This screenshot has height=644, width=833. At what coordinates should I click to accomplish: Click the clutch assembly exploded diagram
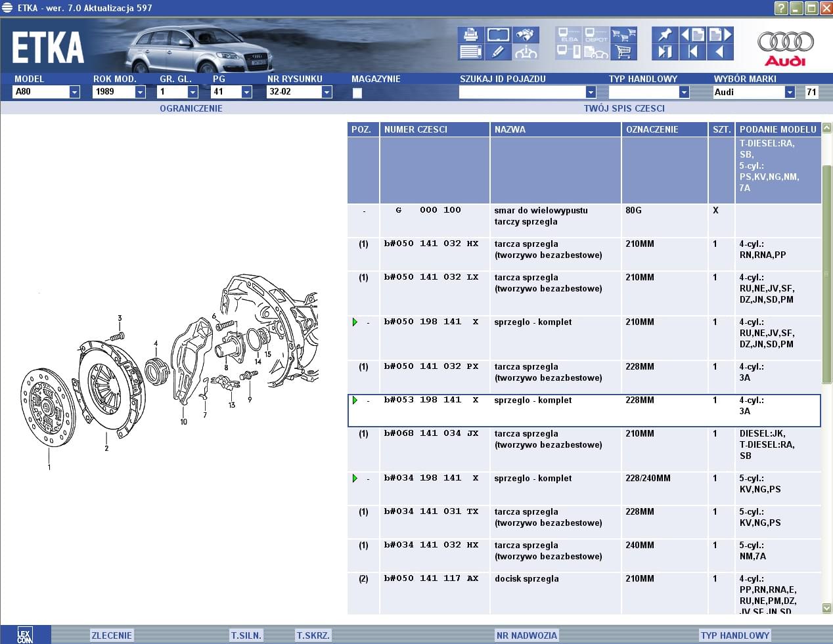(x=169, y=372)
